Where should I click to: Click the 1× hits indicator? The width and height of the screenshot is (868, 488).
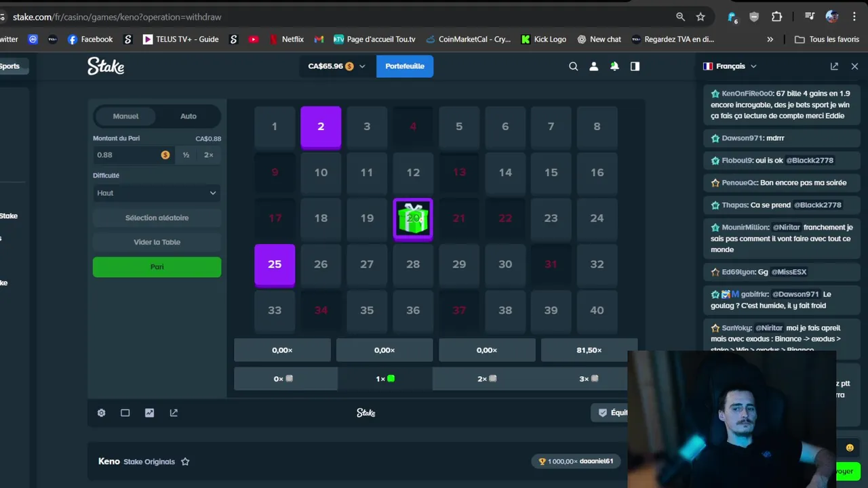pos(384,378)
